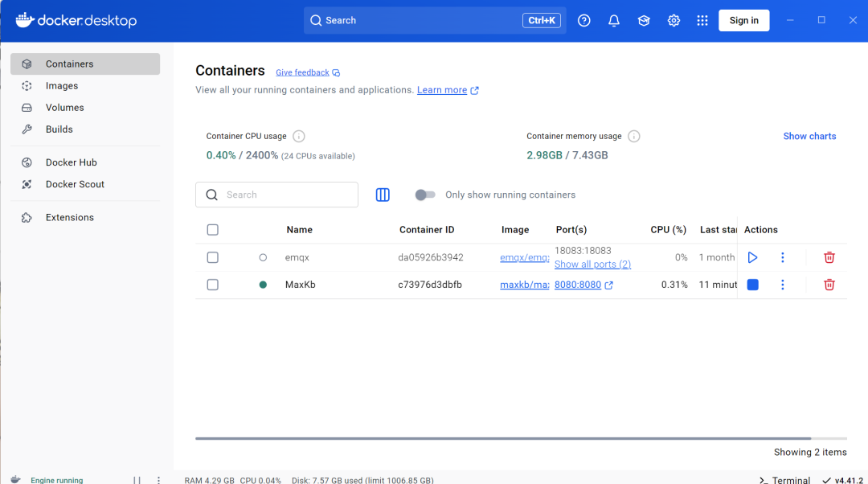This screenshot has width=868, height=484.
Task: Open engine options three-dot menu in status bar
Action: (158, 479)
